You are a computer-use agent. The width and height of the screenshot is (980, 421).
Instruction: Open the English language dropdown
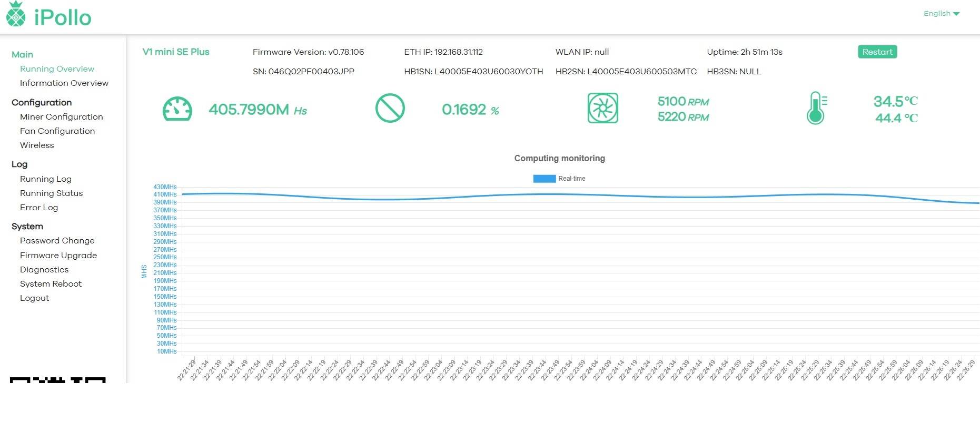942,14
